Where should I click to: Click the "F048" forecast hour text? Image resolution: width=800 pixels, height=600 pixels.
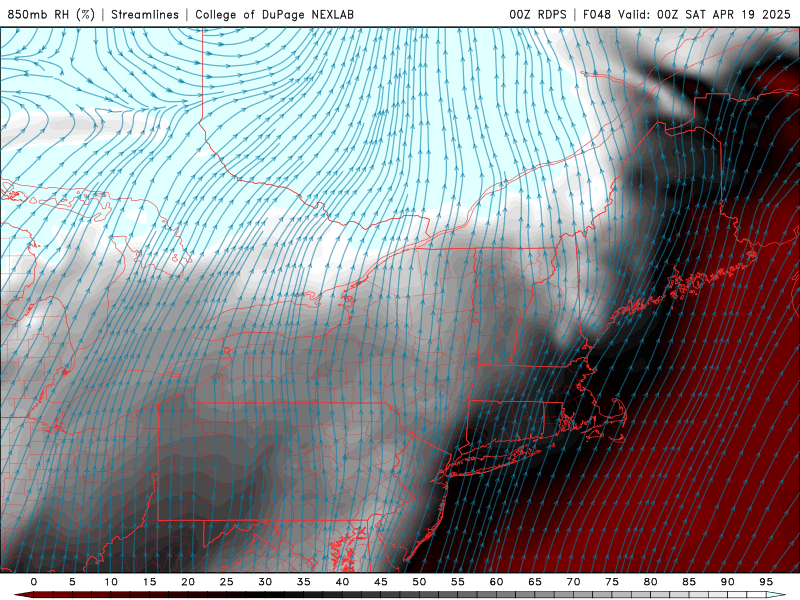(x=596, y=14)
